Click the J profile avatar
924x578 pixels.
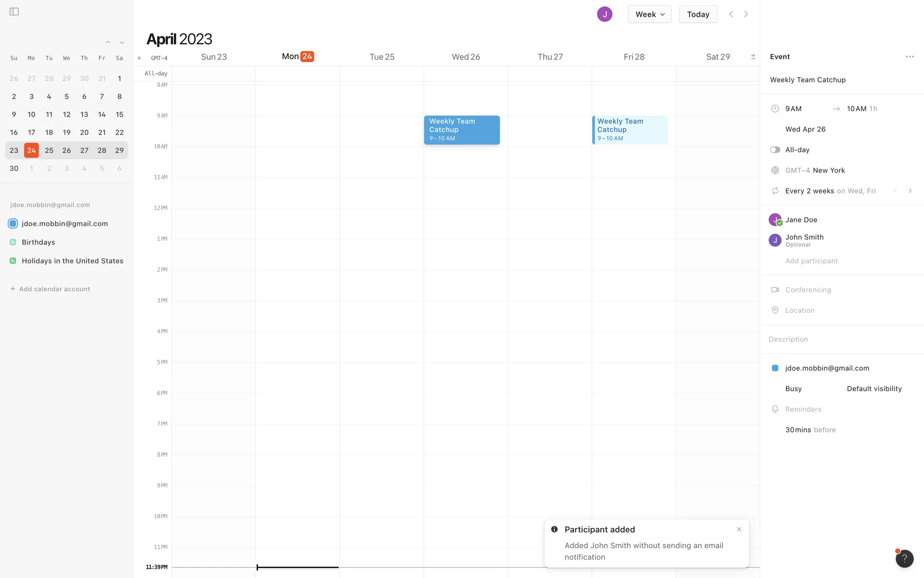click(x=604, y=14)
